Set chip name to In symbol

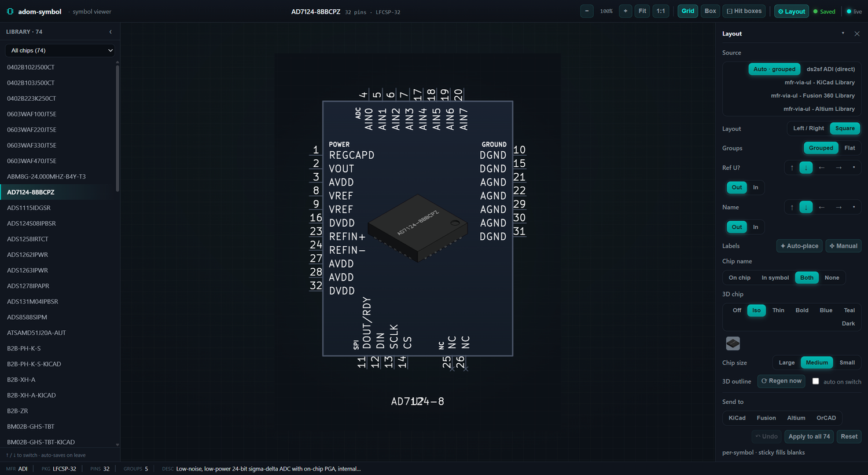[x=775, y=278]
